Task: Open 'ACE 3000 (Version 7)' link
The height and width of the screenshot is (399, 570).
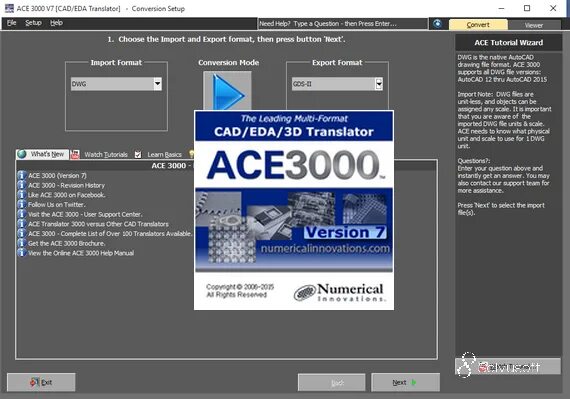Action: (57, 176)
